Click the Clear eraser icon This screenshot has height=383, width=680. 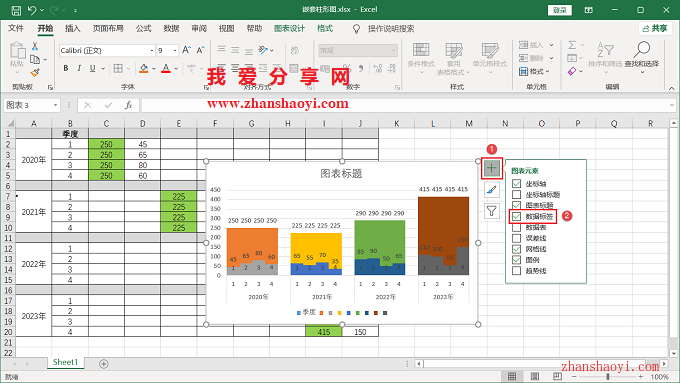572,71
